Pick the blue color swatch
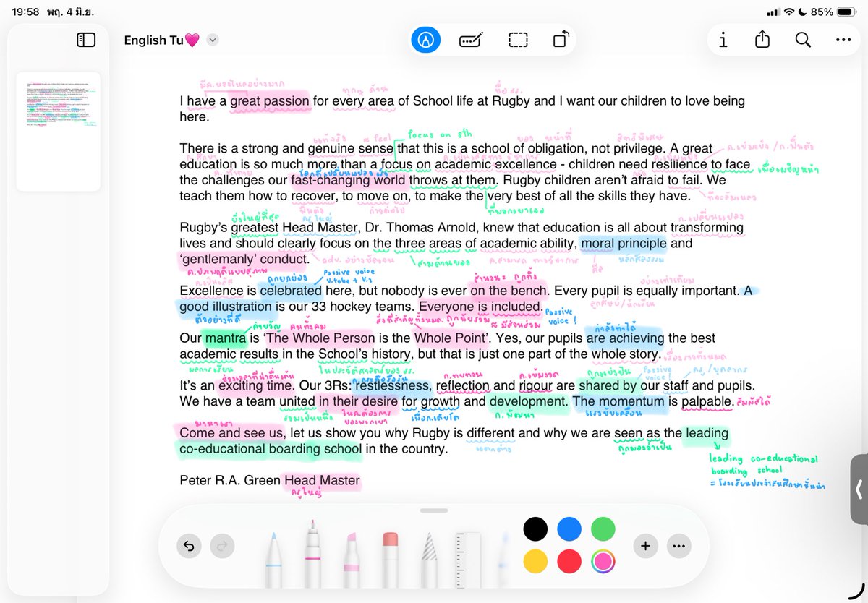 point(569,529)
